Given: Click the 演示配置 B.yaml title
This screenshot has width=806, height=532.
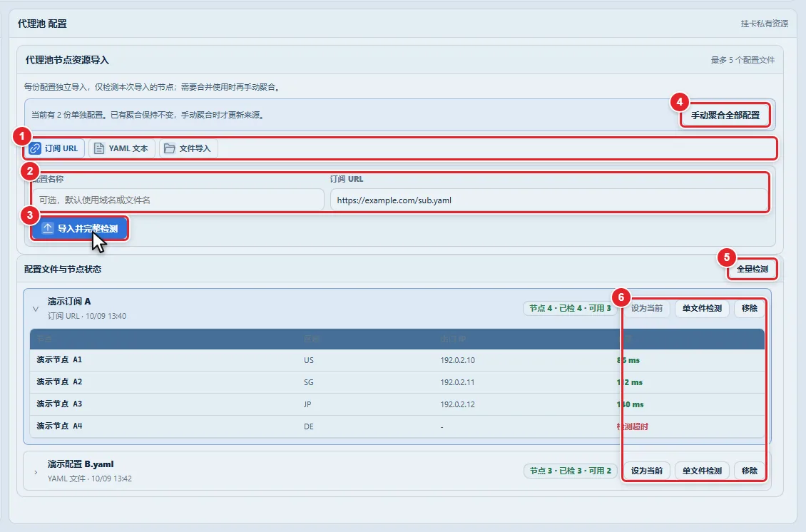Looking at the screenshot, I should tap(81, 464).
